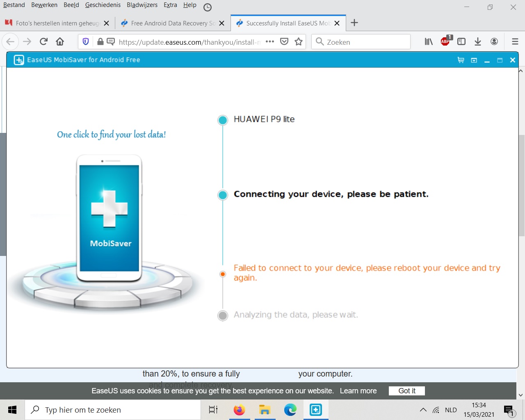Viewport: 525px width, 420px height.
Task: Open the MobiSaver options dropdown icon
Action: (474, 60)
